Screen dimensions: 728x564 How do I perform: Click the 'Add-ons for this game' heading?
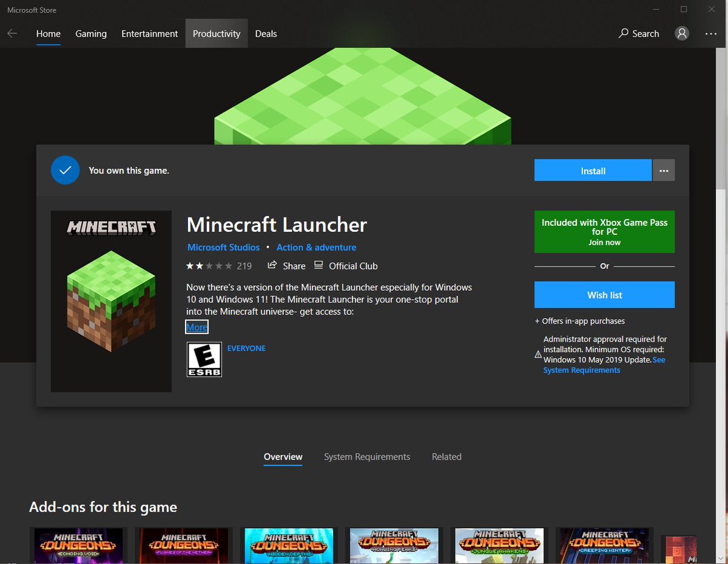coord(103,507)
